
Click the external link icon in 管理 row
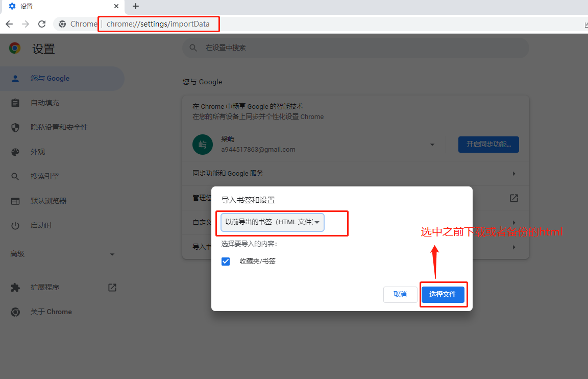tap(514, 198)
